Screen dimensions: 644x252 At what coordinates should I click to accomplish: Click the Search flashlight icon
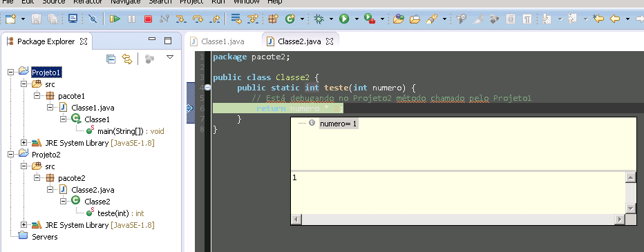[432, 19]
